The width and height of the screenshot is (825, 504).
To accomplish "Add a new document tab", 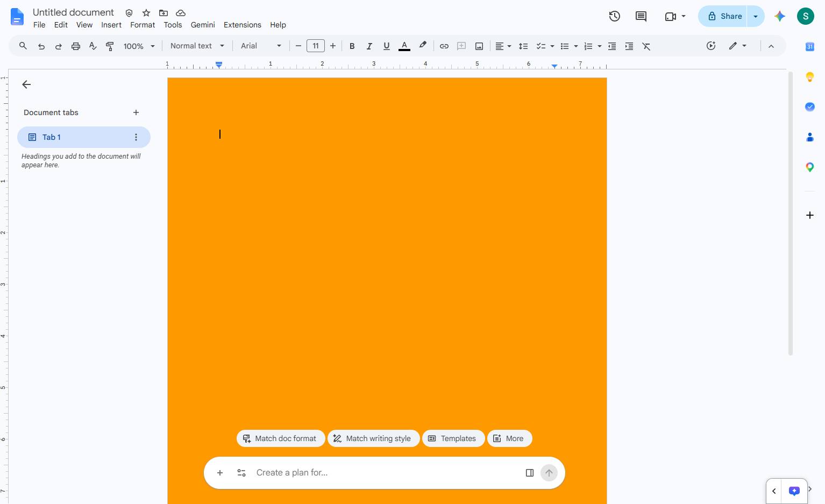I will point(136,112).
